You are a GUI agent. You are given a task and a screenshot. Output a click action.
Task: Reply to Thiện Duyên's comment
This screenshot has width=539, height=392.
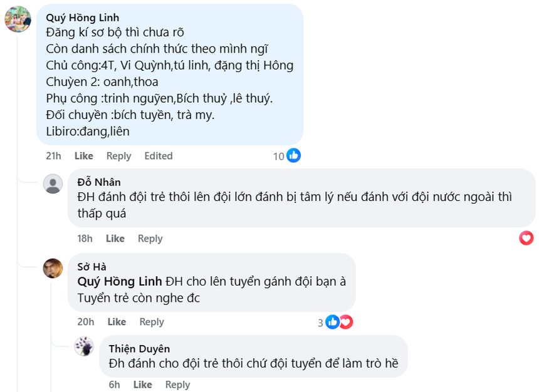pos(177,384)
